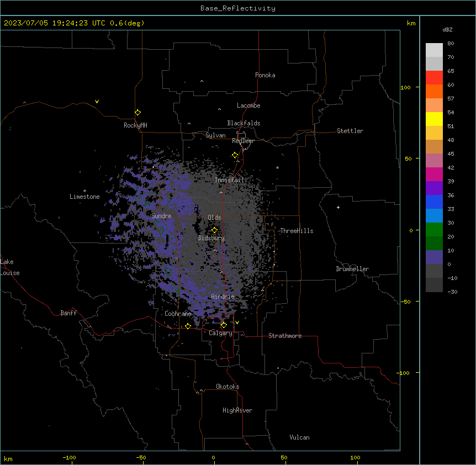Click the Strathmore label

pyautogui.click(x=285, y=336)
